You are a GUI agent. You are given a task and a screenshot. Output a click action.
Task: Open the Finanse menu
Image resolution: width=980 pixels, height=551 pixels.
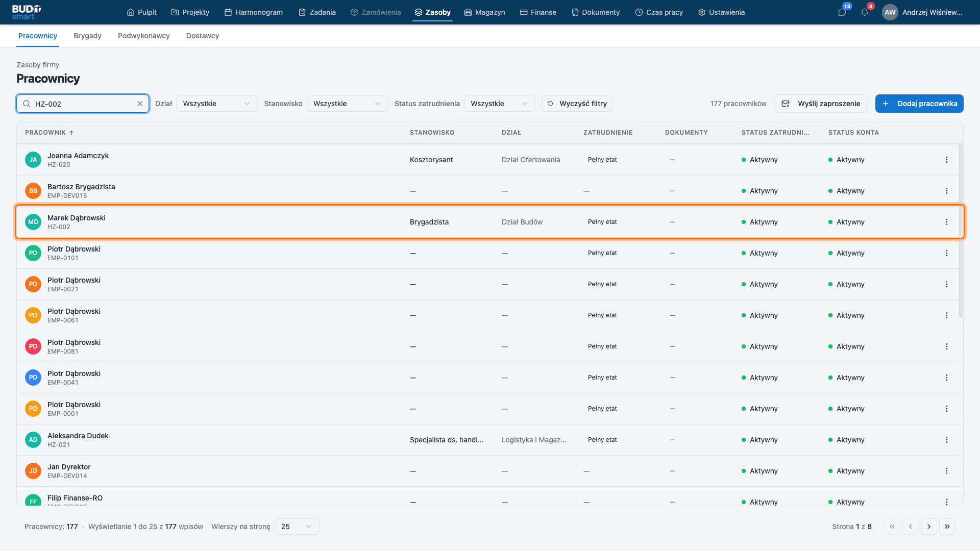538,12
